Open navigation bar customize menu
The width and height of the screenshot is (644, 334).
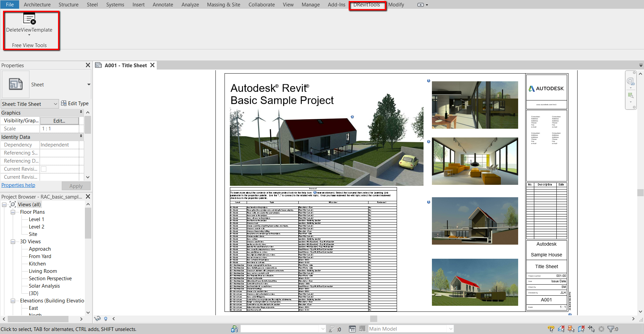[x=634, y=107]
